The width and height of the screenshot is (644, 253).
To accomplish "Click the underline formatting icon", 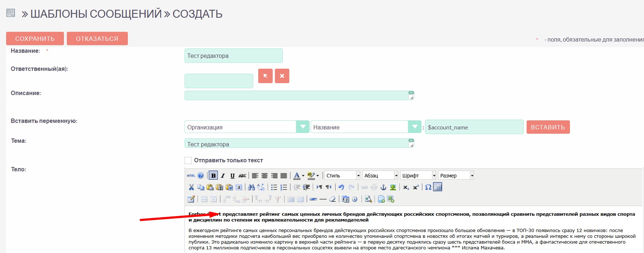I will point(232,176).
